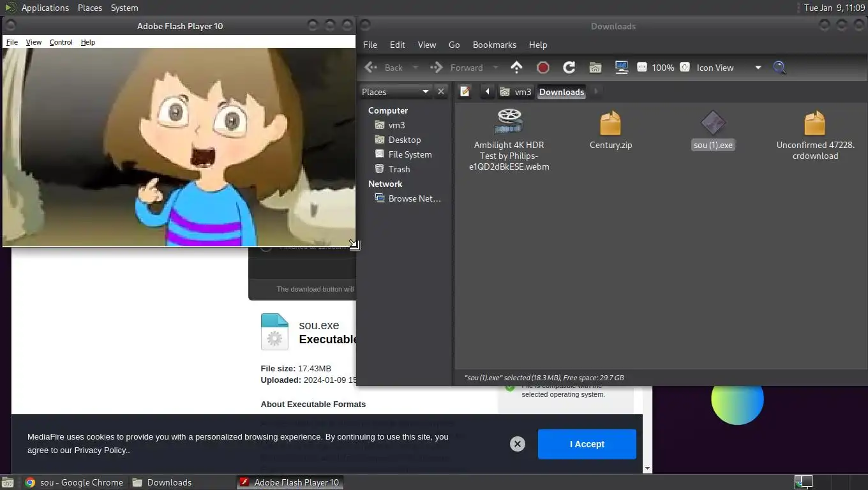Click sou.exe file icon on MediaFire page
Screen dimensions: 868x490
[x=274, y=332]
